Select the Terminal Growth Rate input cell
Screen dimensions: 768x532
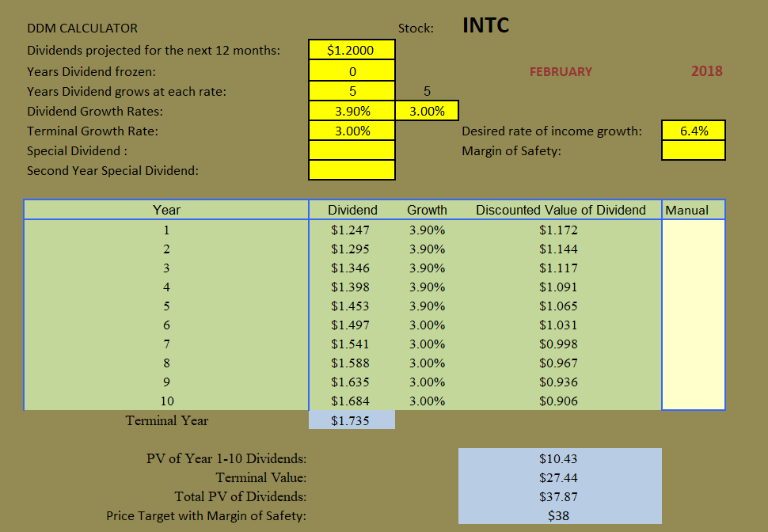click(x=352, y=131)
